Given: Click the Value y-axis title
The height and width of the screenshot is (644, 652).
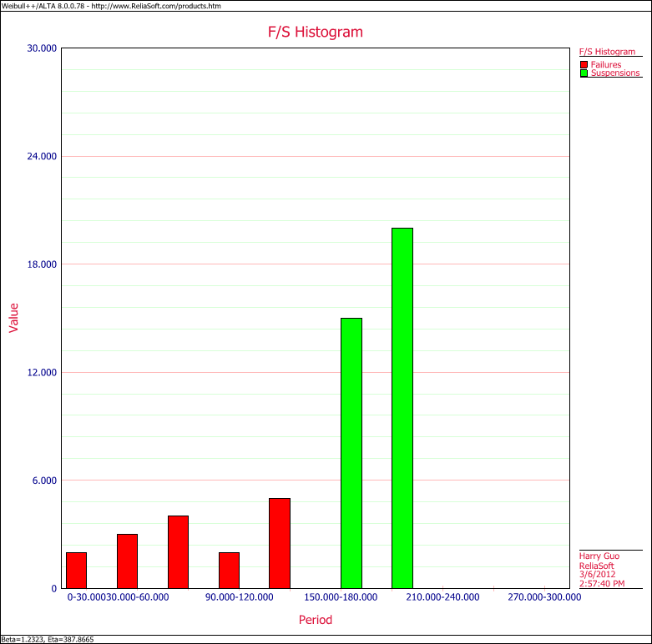Looking at the screenshot, I should (13, 318).
